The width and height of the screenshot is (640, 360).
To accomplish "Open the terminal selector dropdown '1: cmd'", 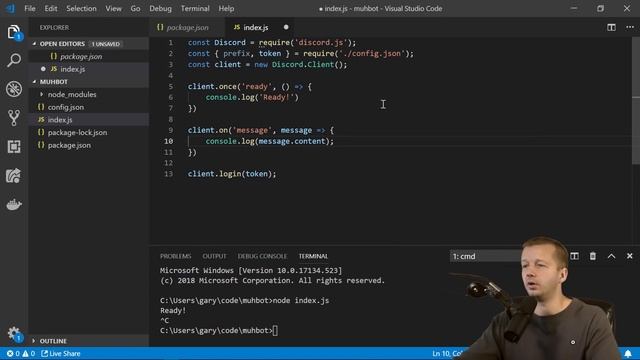I will click(x=486, y=256).
